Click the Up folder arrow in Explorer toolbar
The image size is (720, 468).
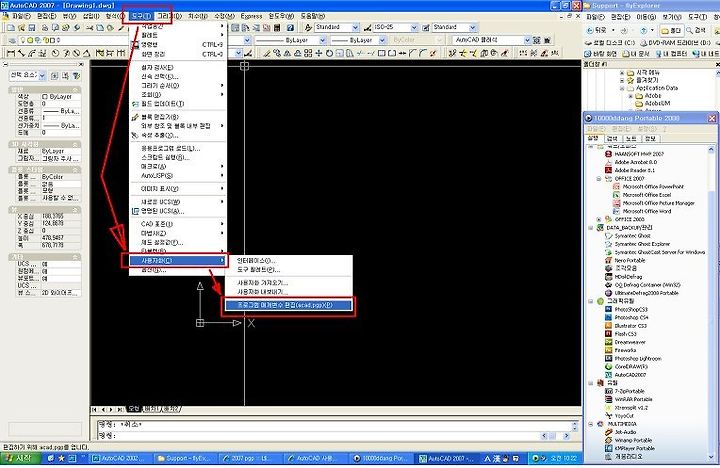(644, 30)
